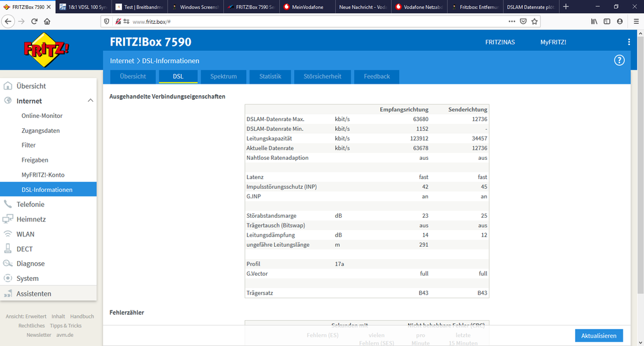The image size is (644, 346).
Task: Click the browser back arrow
Action: click(x=8, y=21)
